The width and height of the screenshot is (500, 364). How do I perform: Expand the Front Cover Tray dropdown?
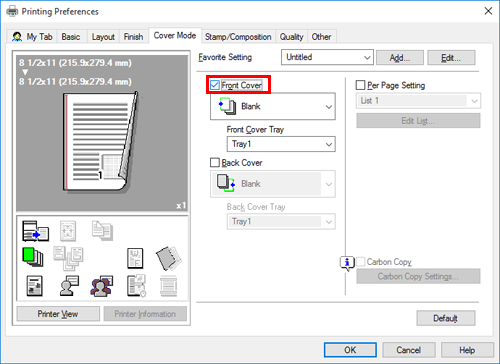coord(281,144)
